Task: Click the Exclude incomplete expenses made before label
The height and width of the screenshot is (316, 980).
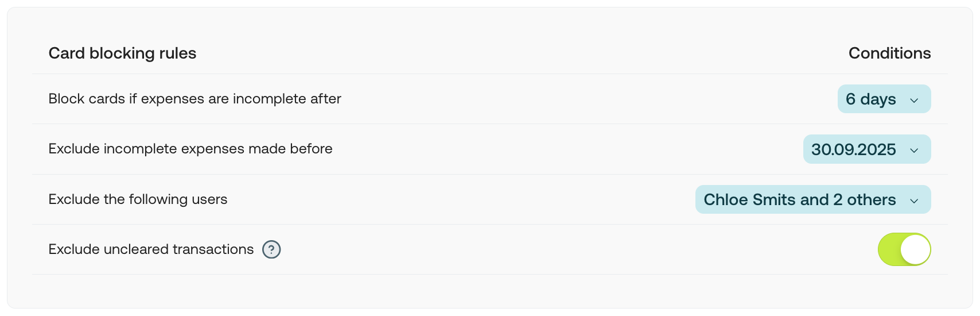Action: [x=190, y=149]
